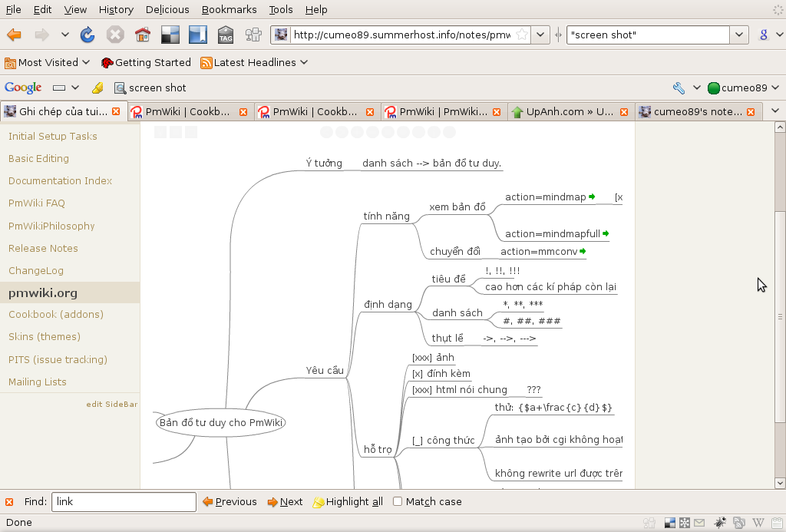The height and width of the screenshot is (532, 786).
Task: Open the Getting Started bookmark
Action: pos(146,63)
